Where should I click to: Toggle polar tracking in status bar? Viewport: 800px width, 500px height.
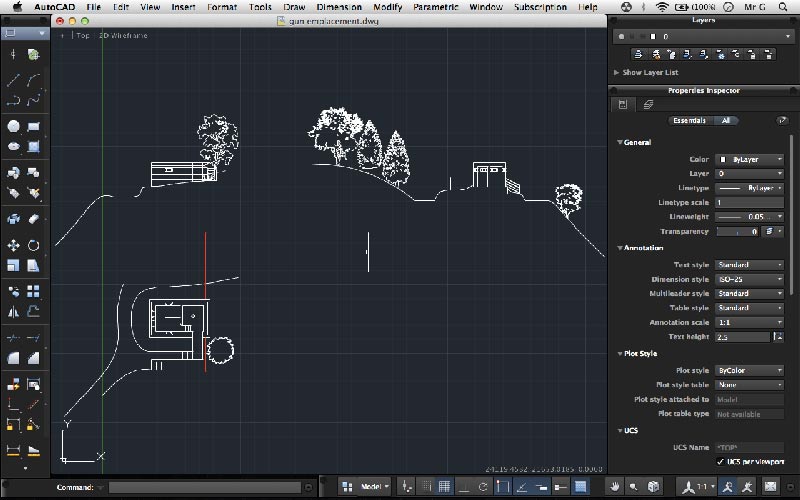(484, 487)
